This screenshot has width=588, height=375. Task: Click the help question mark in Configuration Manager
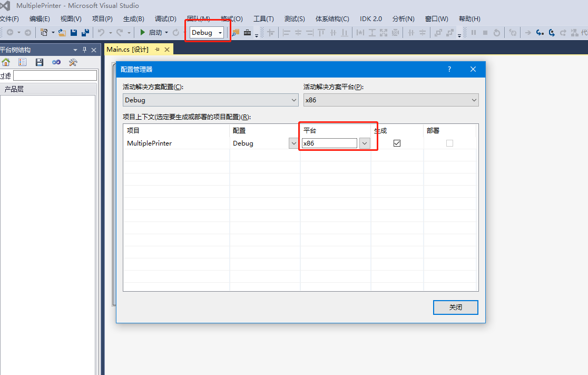tap(449, 69)
